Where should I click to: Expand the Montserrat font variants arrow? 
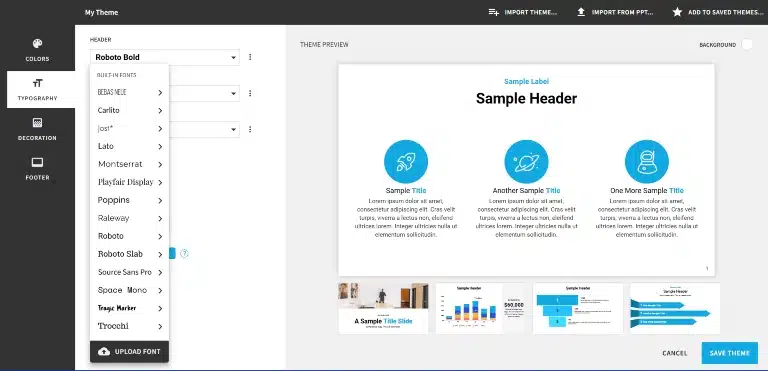point(160,165)
